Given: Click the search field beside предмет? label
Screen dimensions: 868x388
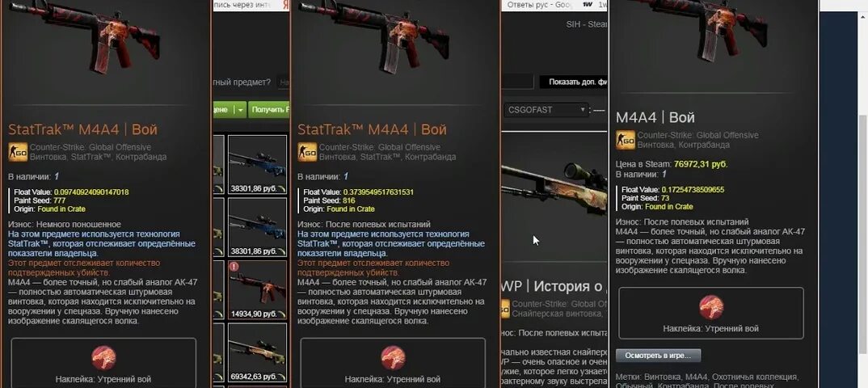Looking at the screenshot, I should tap(283, 82).
